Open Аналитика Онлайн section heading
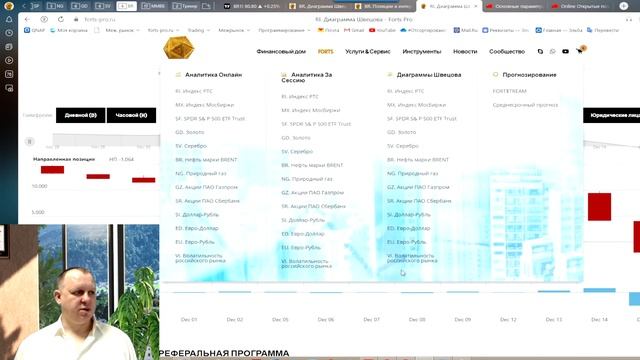 pyautogui.click(x=213, y=75)
